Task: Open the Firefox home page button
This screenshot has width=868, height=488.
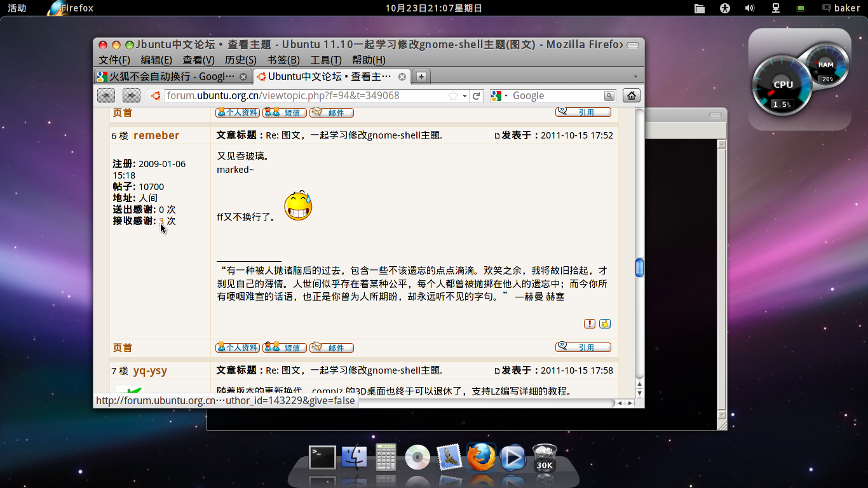Action: click(x=631, y=96)
